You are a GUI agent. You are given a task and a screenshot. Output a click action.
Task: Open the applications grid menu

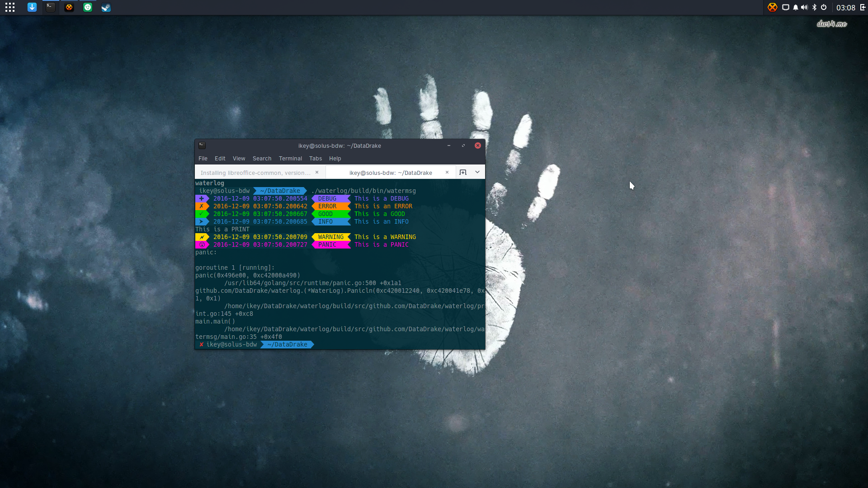pyautogui.click(x=10, y=7)
